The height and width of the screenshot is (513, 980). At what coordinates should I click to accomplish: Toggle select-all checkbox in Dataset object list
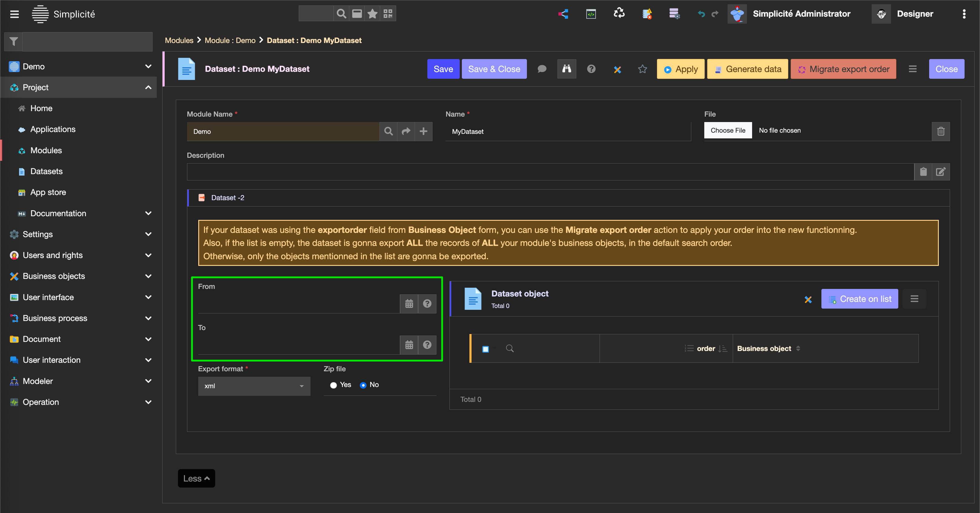point(485,349)
